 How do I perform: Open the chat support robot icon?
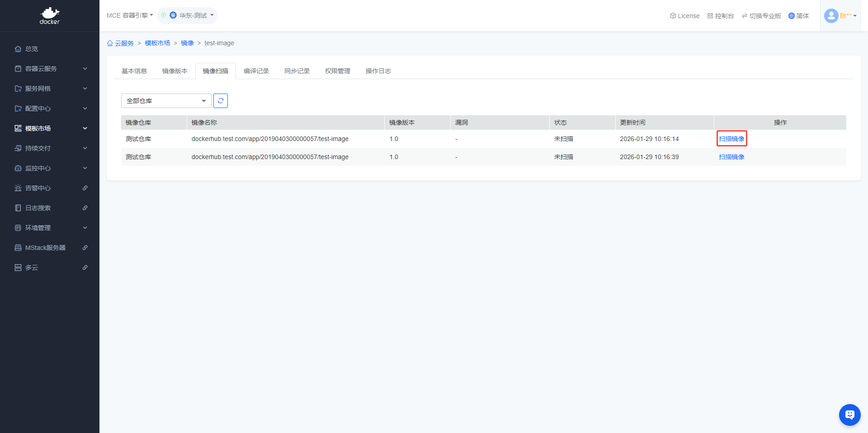(x=849, y=414)
